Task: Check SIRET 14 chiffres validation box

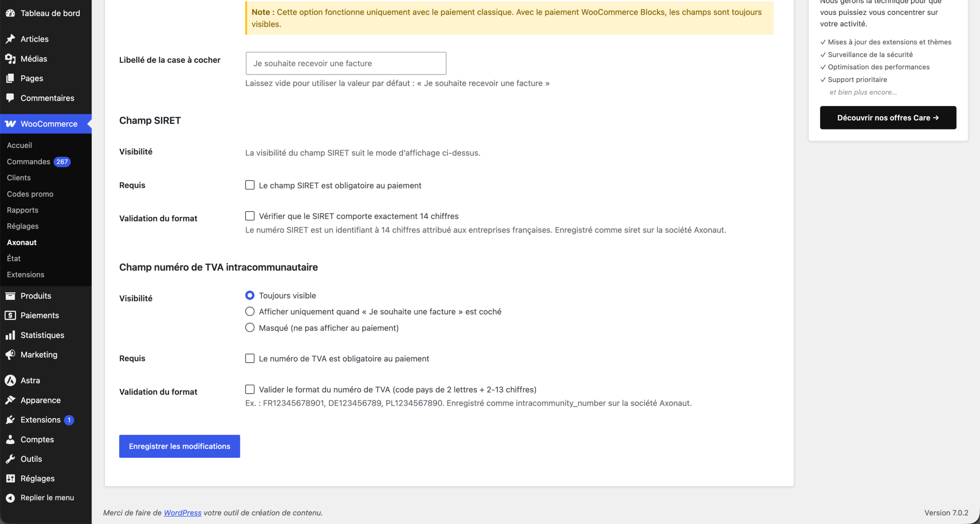Action: 250,216
